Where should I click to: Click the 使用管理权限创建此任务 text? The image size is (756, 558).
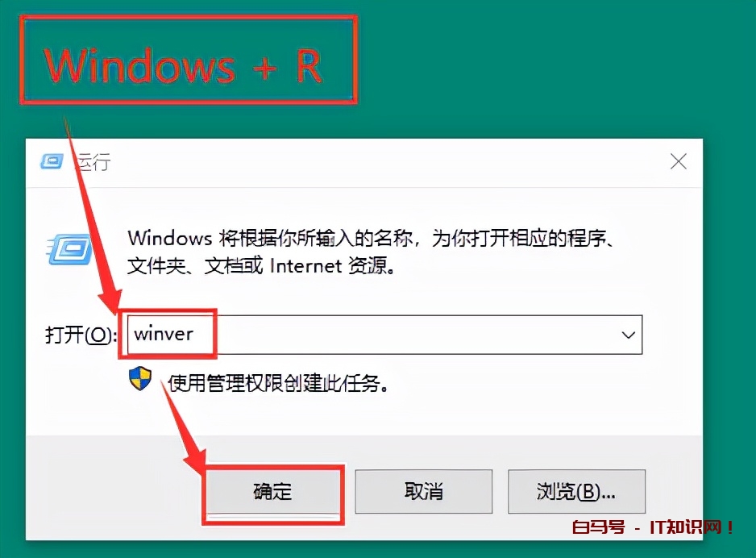click(278, 383)
